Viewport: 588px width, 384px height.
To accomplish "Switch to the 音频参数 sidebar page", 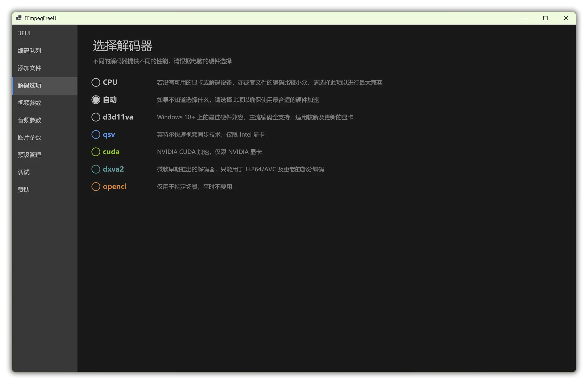I will tap(45, 120).
